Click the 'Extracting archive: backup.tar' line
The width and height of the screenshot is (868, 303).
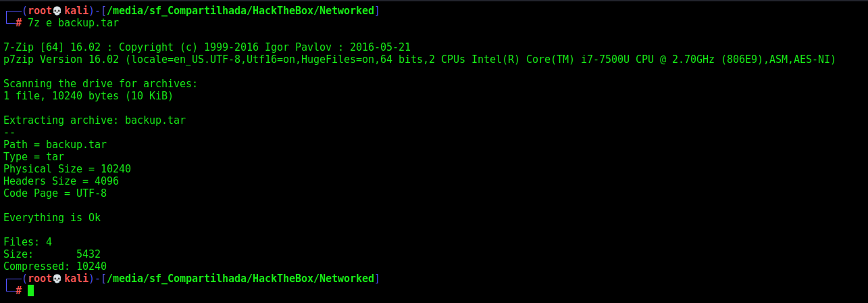[95, 120]
